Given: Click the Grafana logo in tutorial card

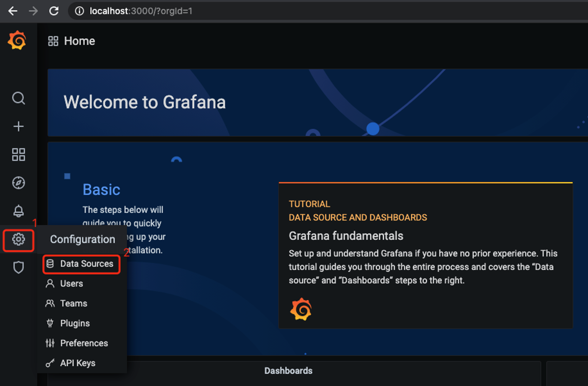Looking at the screenshot, I should click(301, 309).
